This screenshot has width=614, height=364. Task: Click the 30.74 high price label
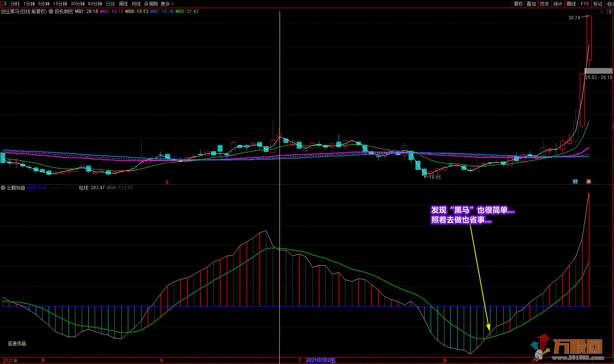tap(574, 18)
